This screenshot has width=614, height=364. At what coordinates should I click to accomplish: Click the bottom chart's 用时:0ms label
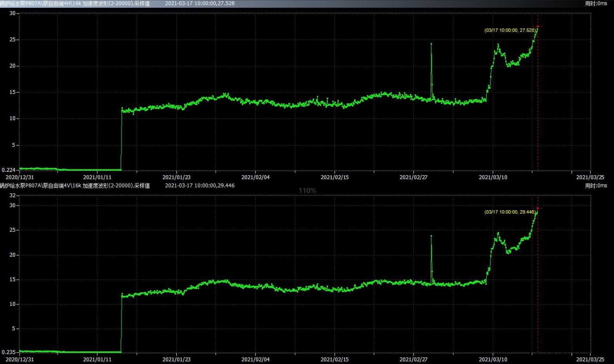click(x=596, y=186)
